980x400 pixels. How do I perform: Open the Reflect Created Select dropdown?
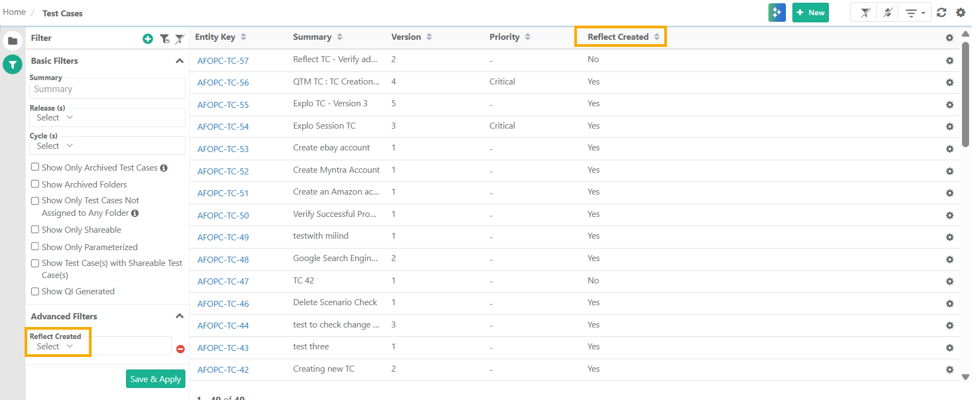coord(100,346)
